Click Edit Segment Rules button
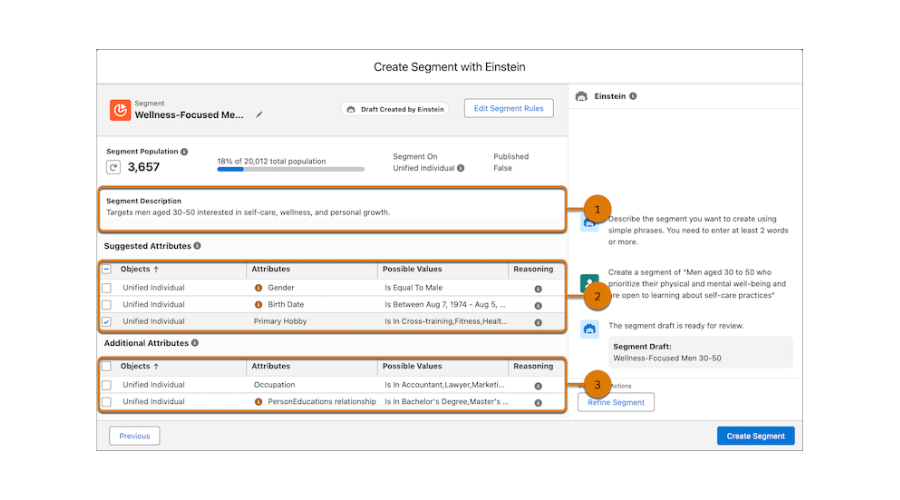 (509, 108)
